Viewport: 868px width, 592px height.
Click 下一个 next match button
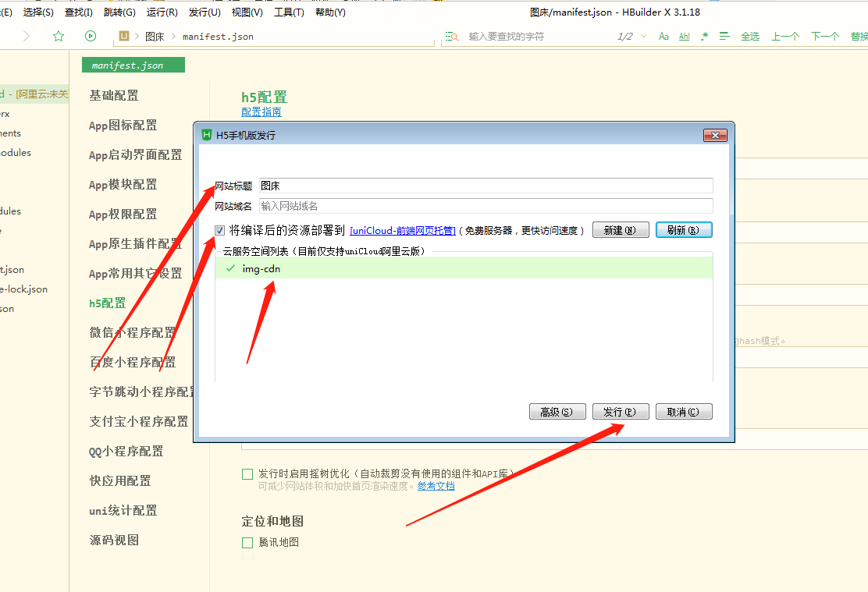(825, 37)
